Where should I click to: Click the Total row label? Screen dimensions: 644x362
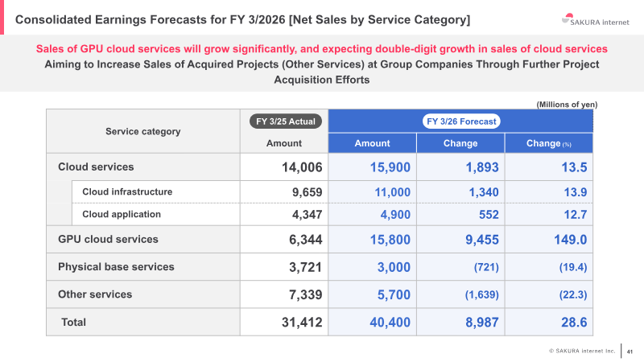pyautogui.click(x=73, y=323)
